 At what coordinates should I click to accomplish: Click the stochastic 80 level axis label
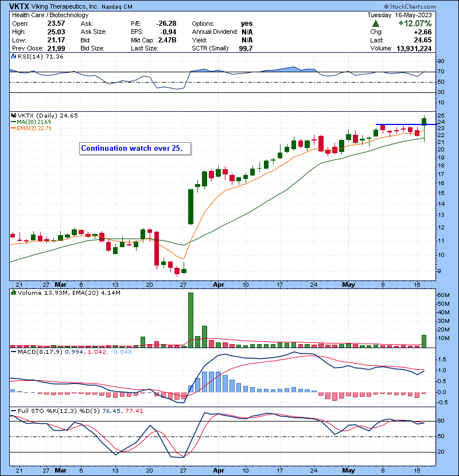[441, 421]
